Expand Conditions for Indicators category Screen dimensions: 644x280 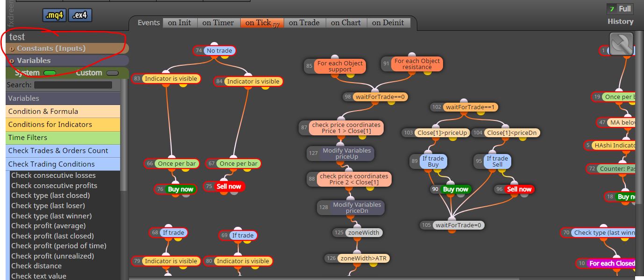click(x=63, y=125)
